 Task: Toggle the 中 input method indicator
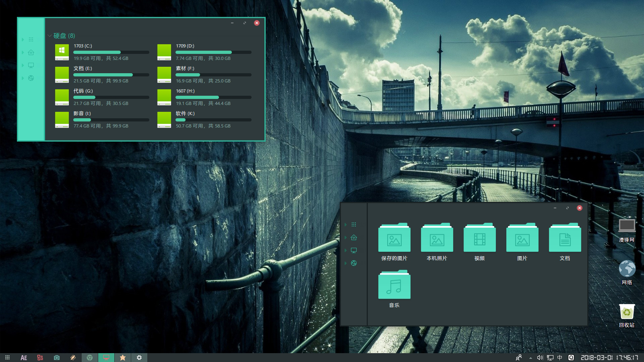[x=560, y=358]
